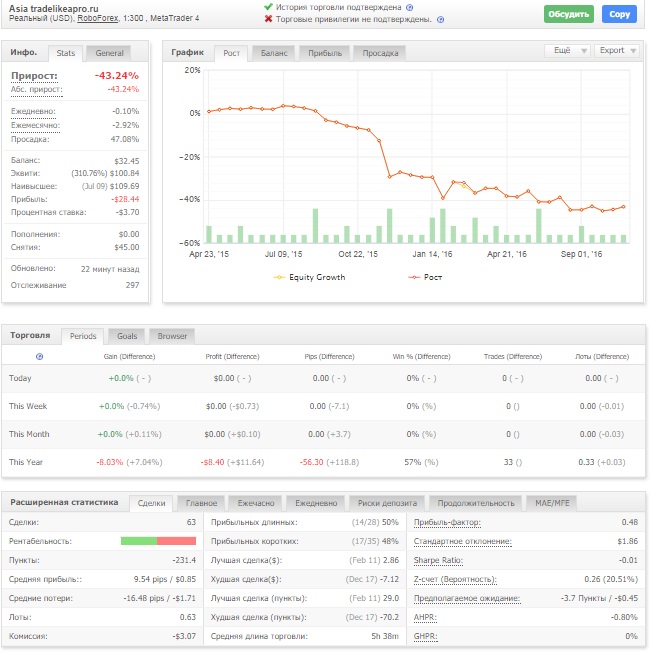The image size is (653, 652).
Task: Open the MAE/MFE tab
Action: pyautogui.click(x=552, y=503)
